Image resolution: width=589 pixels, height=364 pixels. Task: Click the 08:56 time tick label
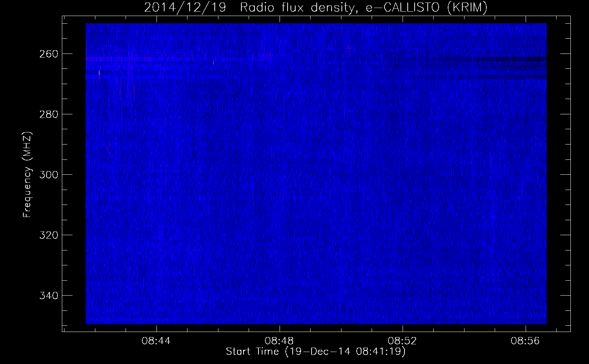tap(525, 341)
